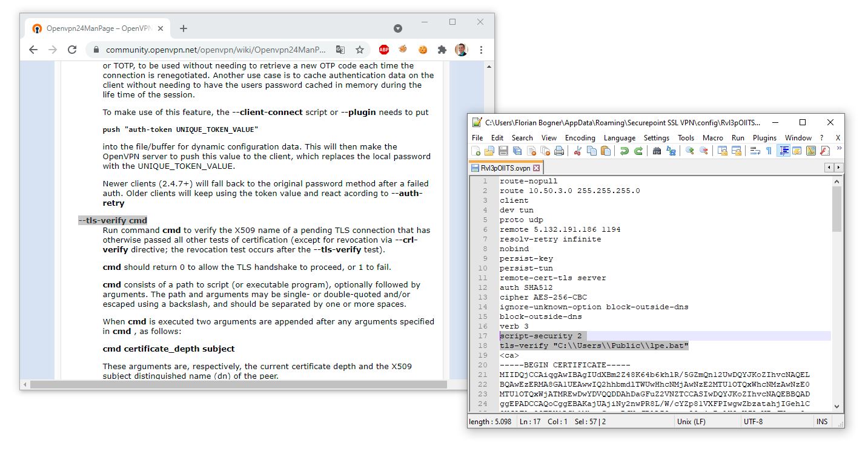The image size is (868, 449).
Task: Close the Rvl3pOIITS.ovpn tab
Action: (x=536, y=168)
